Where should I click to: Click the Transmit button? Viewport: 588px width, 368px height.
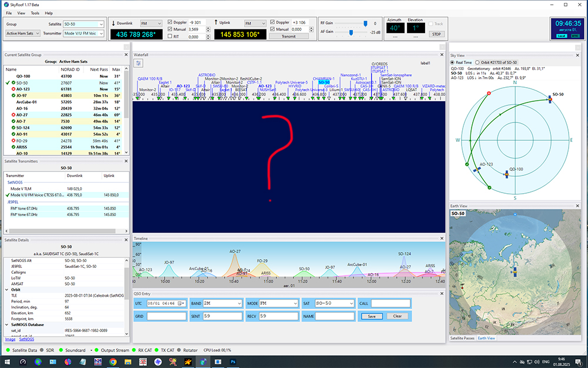point(289,37)
